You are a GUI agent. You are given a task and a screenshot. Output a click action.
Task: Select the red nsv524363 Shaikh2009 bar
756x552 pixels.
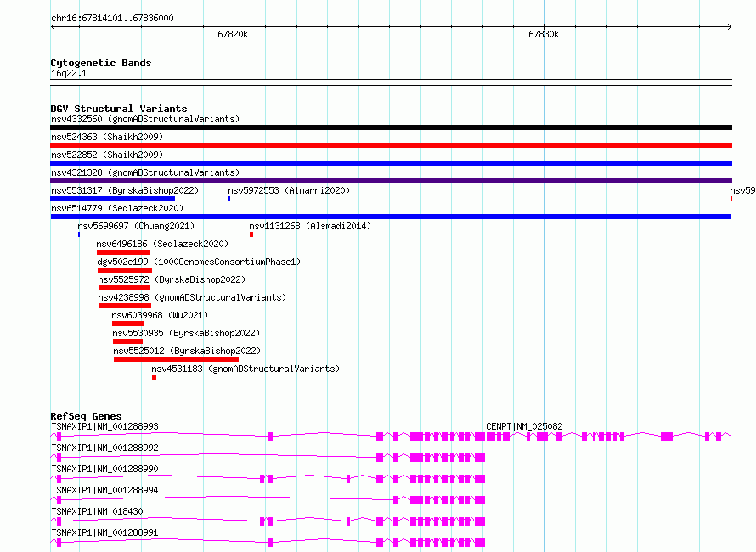click(x=391, y=145)
